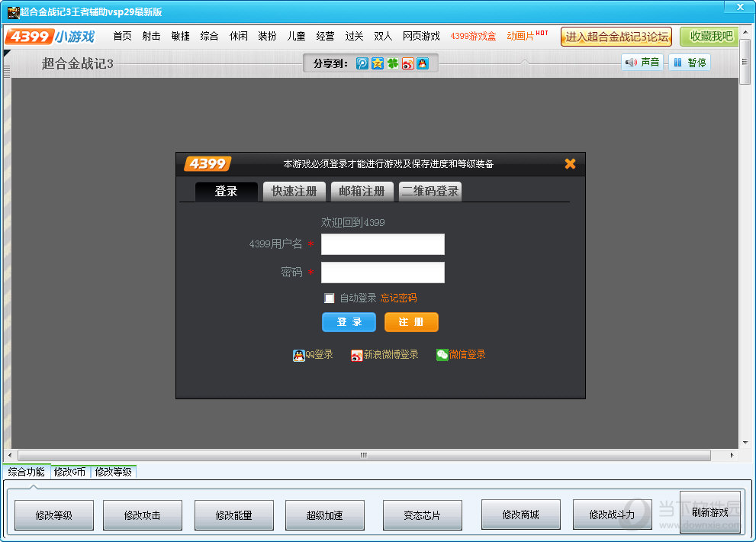Mute sound with the 声音 toggle
The height and width of the screenshot is (542, 756).
[642, 63]
